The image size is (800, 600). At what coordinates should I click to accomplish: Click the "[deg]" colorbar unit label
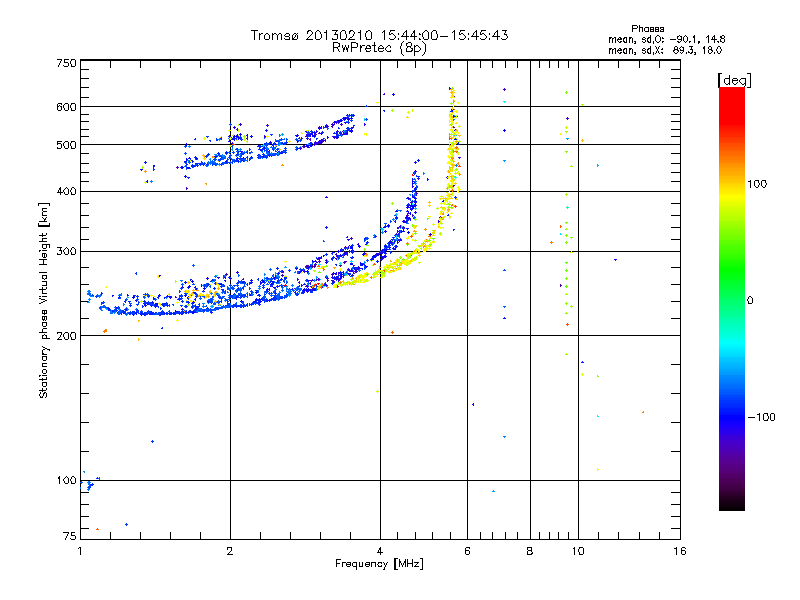[734, 80]
